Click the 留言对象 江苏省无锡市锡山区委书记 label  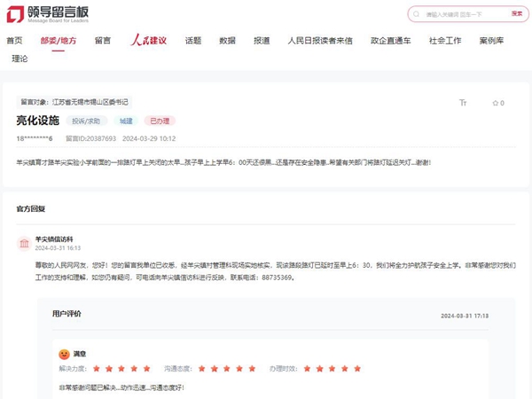[x=74, y=102]
